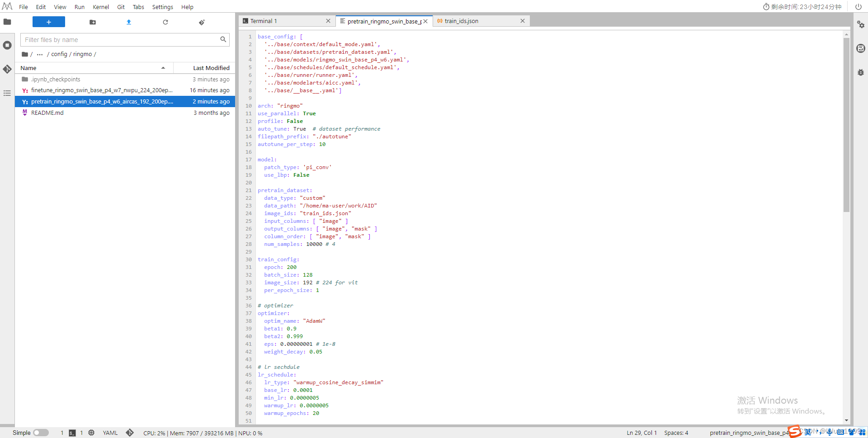
Task: Open the Debugger bug icon
Action: 861,72
